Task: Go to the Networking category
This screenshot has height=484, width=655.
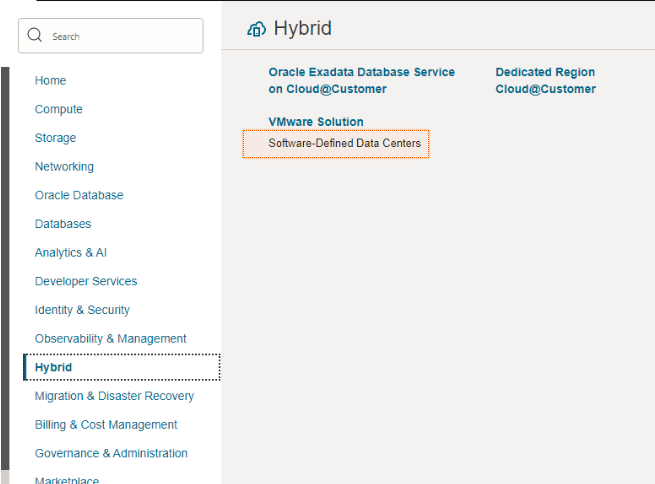Action: point(64,167)
